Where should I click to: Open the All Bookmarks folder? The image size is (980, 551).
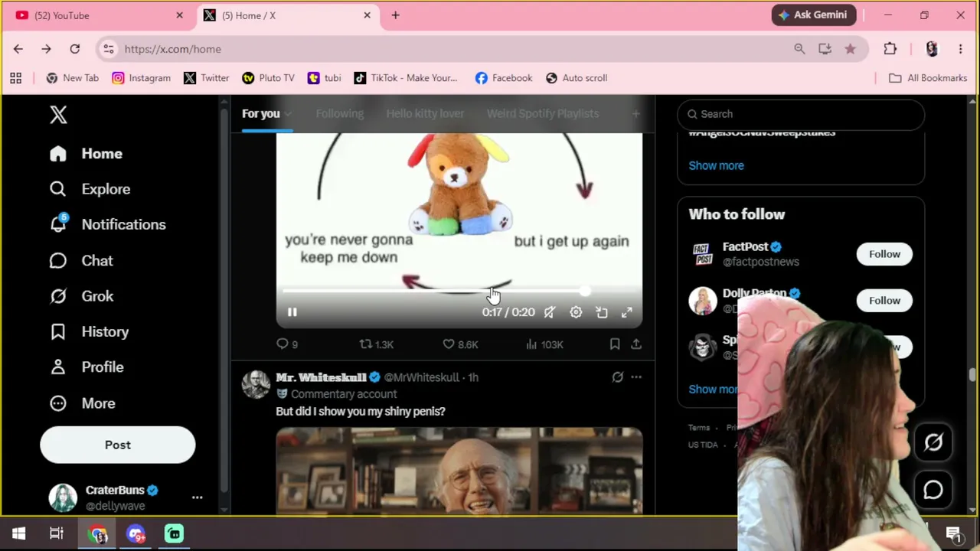click(x=927, y=78)
